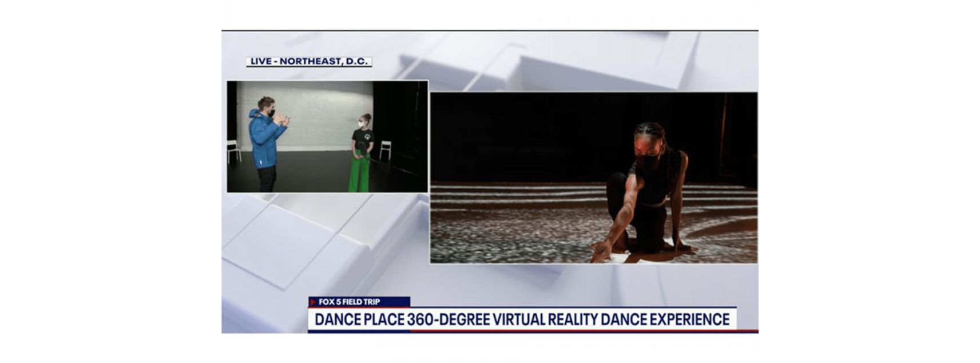The image size is (980, 363).
Task: Click the red arrow beside FOX 5 FIELD TRIP
Action: (x=313, y=302)
